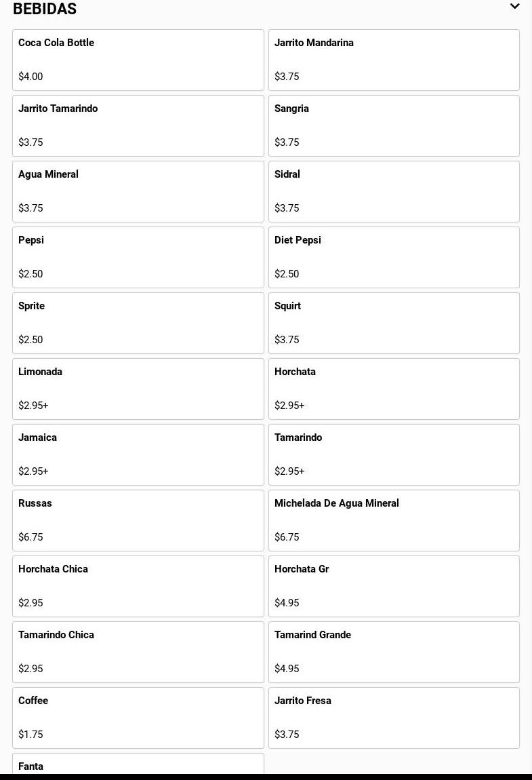Pick the Sidral drink card
The image size is (532, 780).
[x=394, y=191]
